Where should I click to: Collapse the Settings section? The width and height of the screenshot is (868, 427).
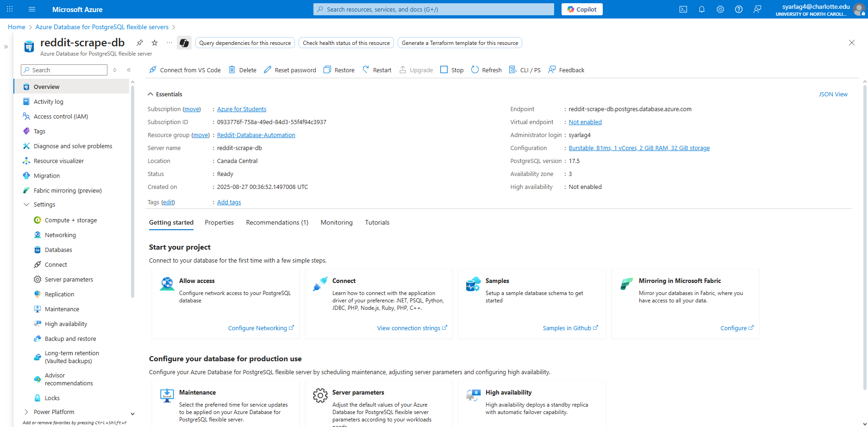(26, 204)
